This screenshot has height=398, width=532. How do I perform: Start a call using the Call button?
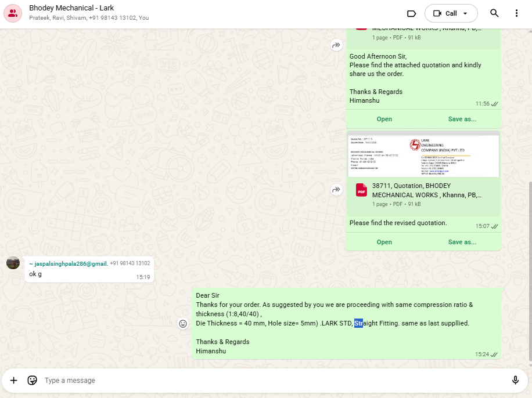pyautogui.click(x=445, y=13)
